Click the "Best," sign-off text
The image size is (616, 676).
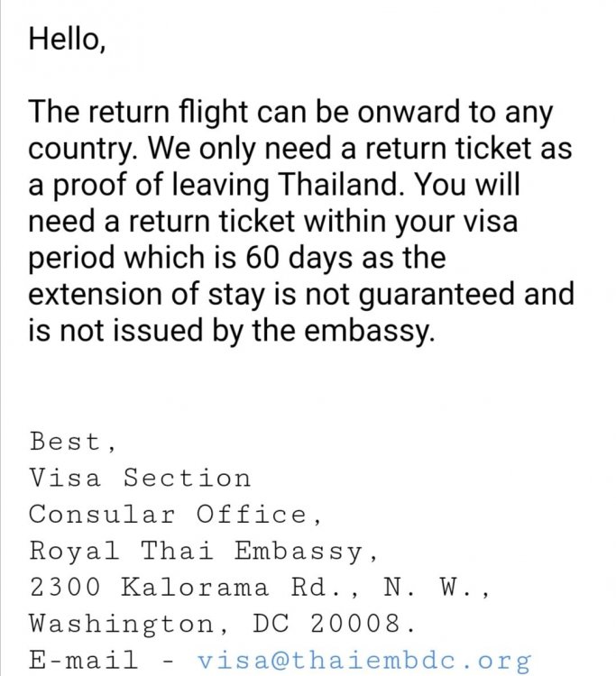72,442
